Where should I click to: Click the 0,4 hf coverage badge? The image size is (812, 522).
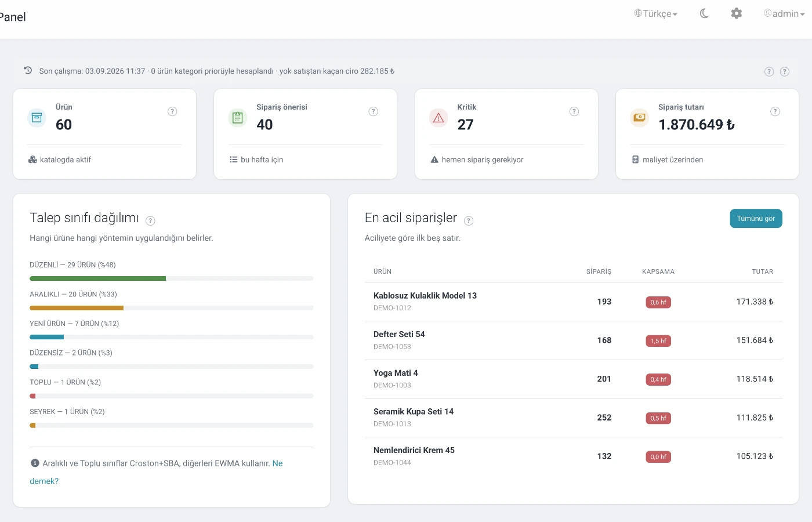click(658, 379)
